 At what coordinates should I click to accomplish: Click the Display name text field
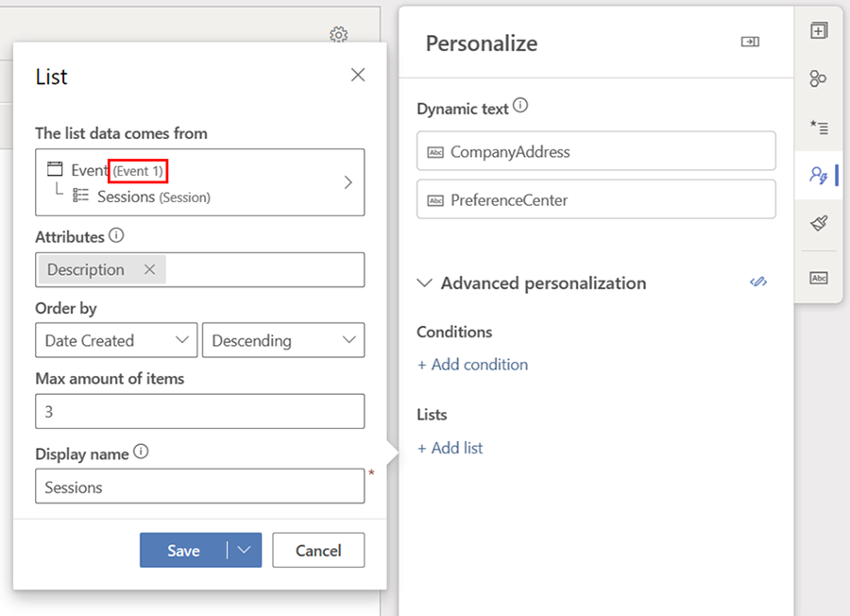click(199, 488)
